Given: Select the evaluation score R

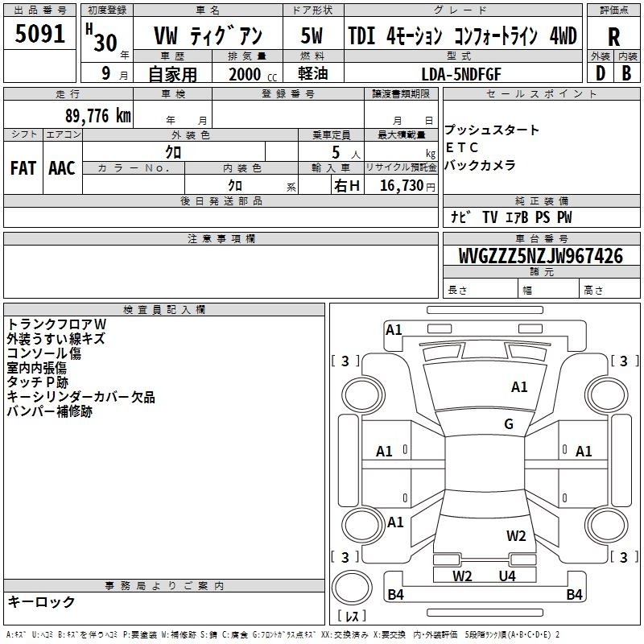Looking at the screenshot, I should pyautogui.click(x=613, y=37).
